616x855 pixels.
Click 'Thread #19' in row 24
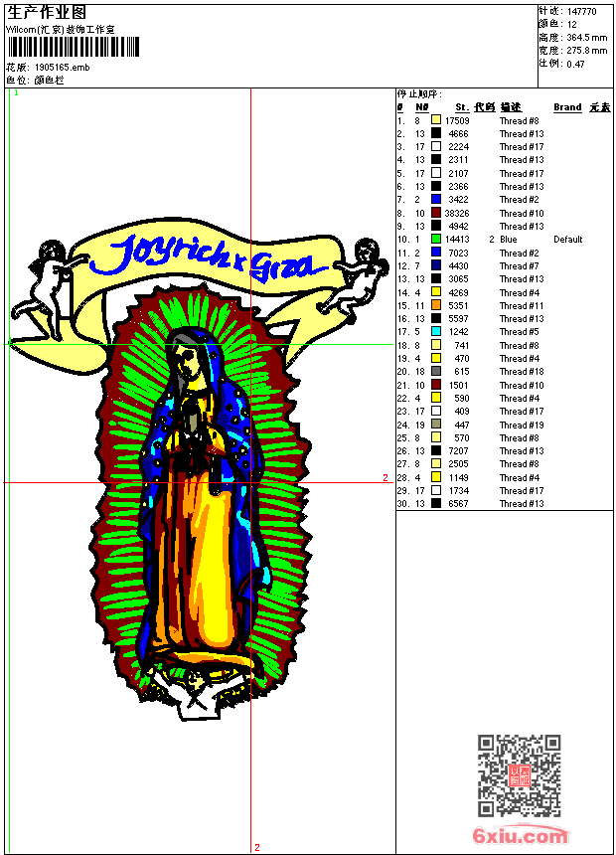pos(522,425)
